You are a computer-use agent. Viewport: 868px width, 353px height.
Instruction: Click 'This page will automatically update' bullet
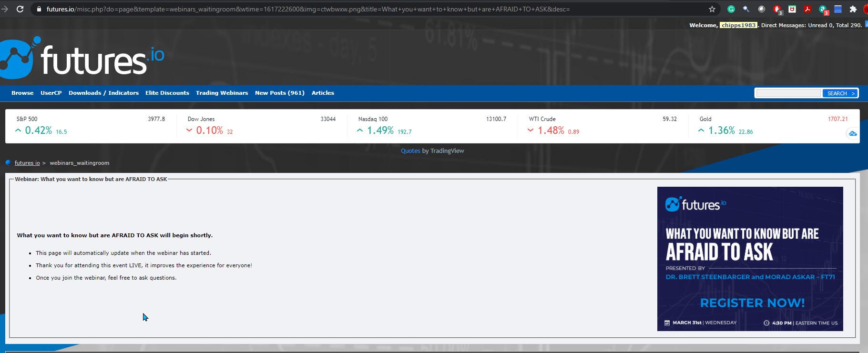[x=123, y=253]
